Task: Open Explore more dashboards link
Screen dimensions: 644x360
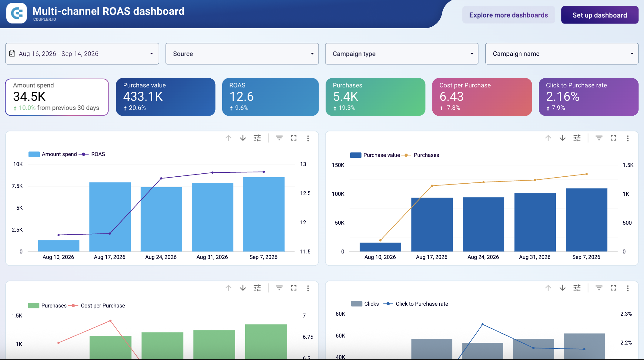Action: point(508,15)
